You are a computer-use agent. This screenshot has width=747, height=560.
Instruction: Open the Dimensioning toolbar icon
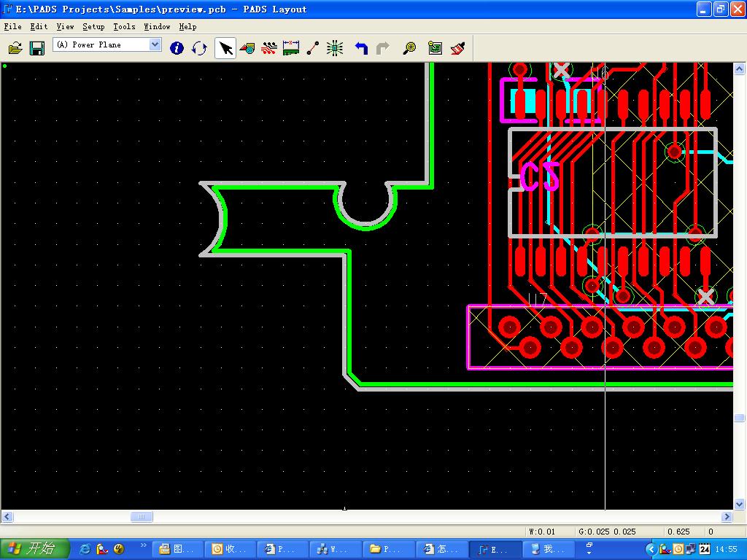[x=291, y=48]
